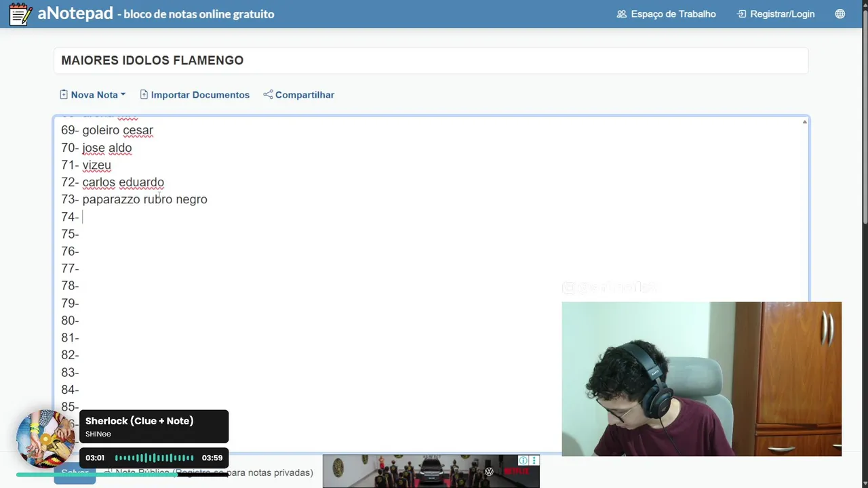Click the line "77-" in the note

70,268
